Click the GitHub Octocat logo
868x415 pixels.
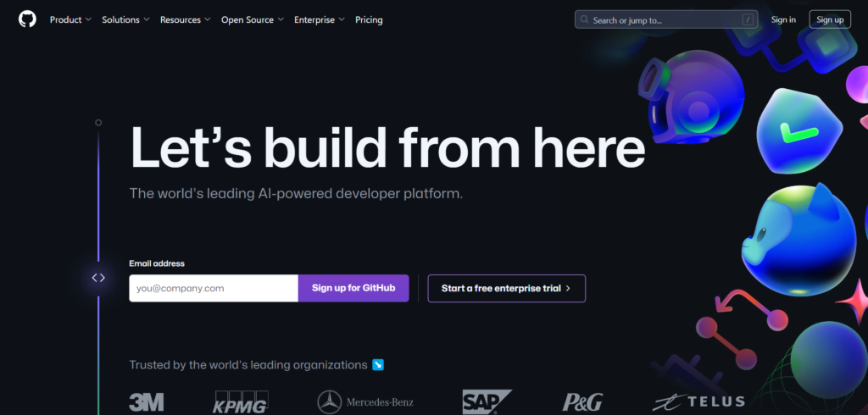click(27, 19)
